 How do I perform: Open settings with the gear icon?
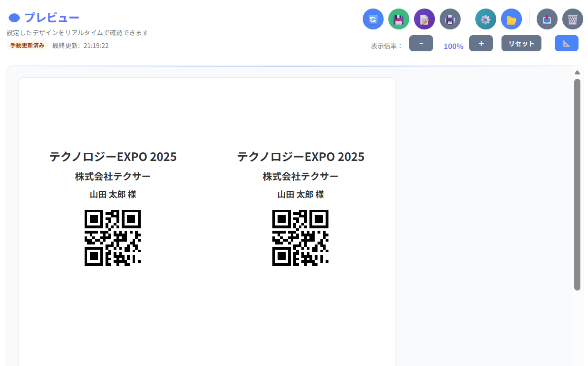486,19
